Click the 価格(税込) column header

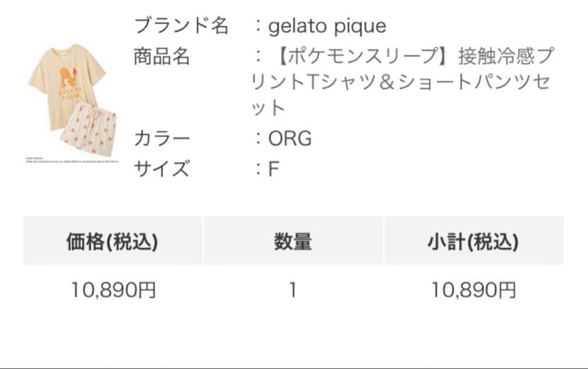(x=112, y=241)
